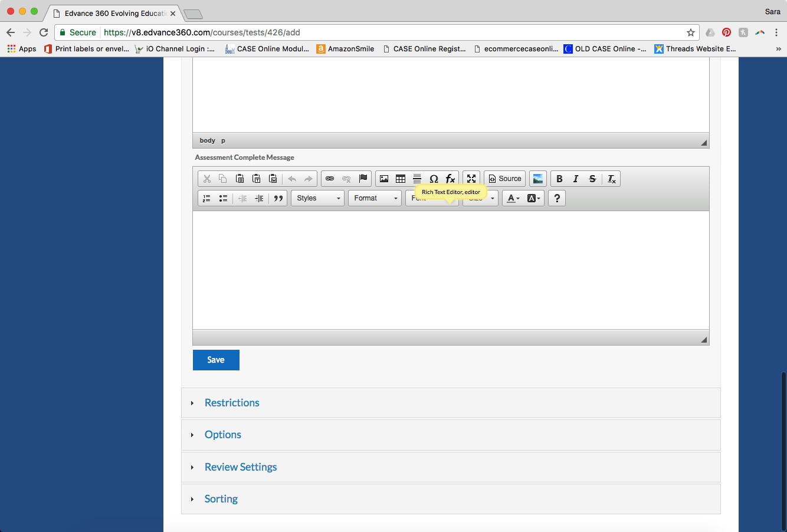Expand the Review Settings section
This screenshot has height=532, width=787.
pyautogui.click(x=240, y=467)
